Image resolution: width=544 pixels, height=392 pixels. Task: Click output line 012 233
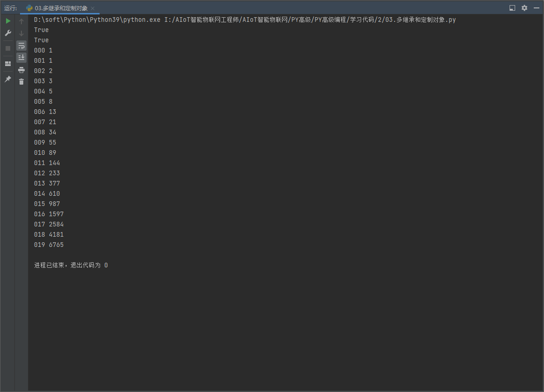47,173
